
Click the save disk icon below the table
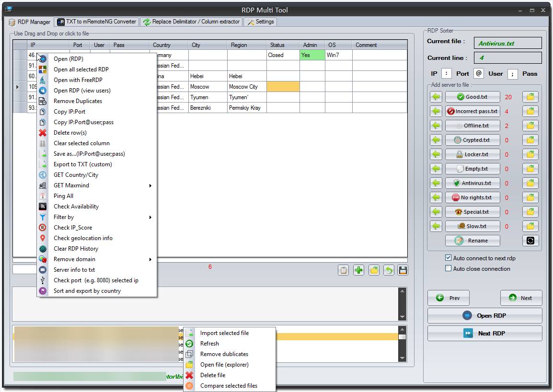pos(403,270)
